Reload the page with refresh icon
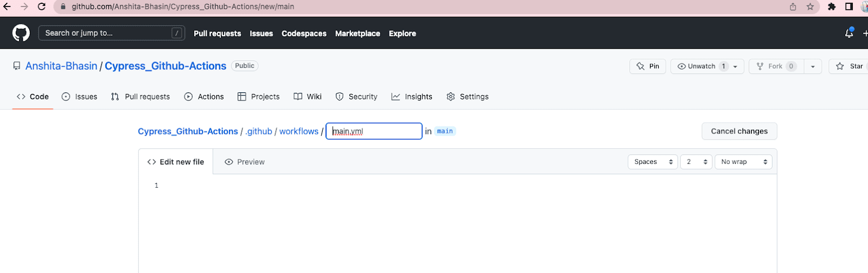The image size is (868, 273). [x=41, y=7]
